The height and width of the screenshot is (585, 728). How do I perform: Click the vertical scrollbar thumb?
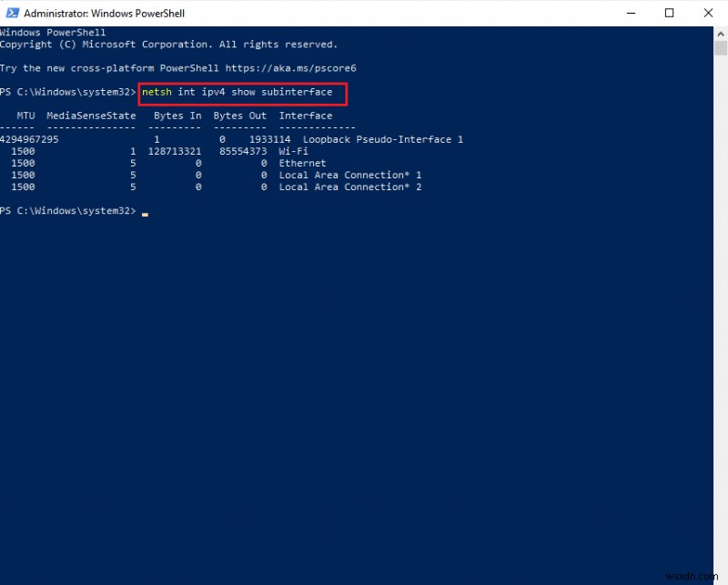(x=721, y=48)
